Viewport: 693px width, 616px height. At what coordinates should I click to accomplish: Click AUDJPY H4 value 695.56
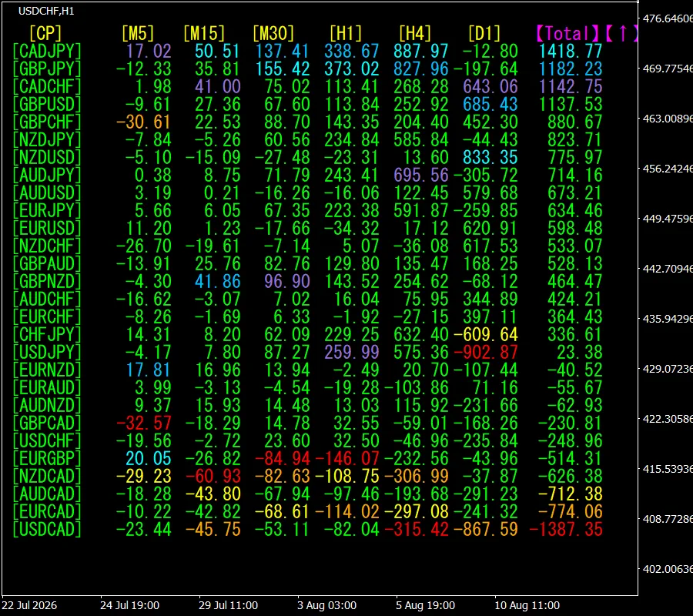(x=420, y=175)
